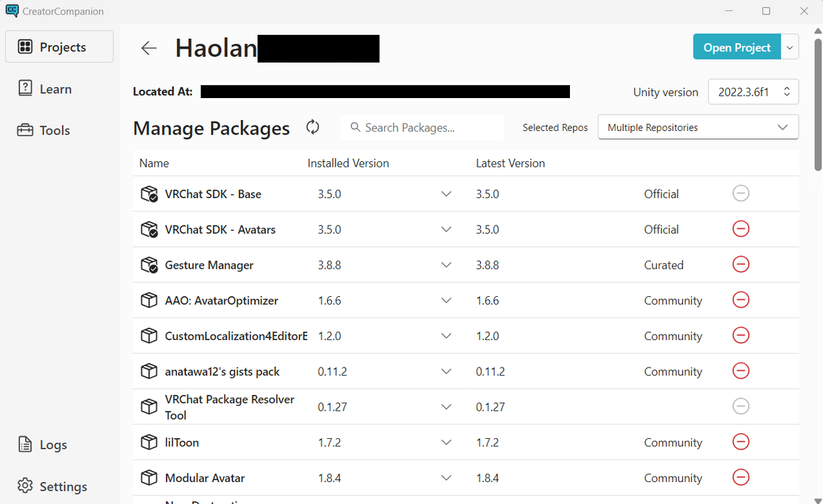Open the arrow menu beside Open Project
The width and height of the screenshot is (823, 504).
(x=790, y=47)
